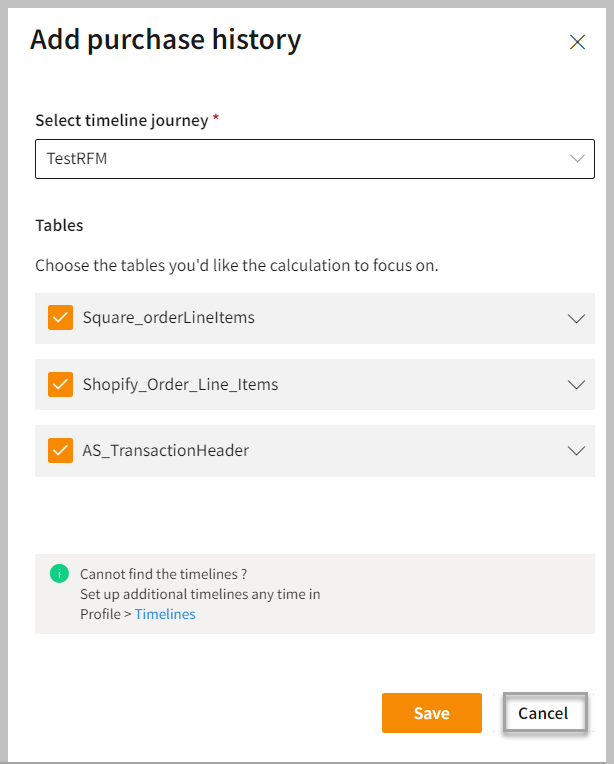614x764 pixels.
Task: Click the Select timeline journey label
Action: point(121,120)
